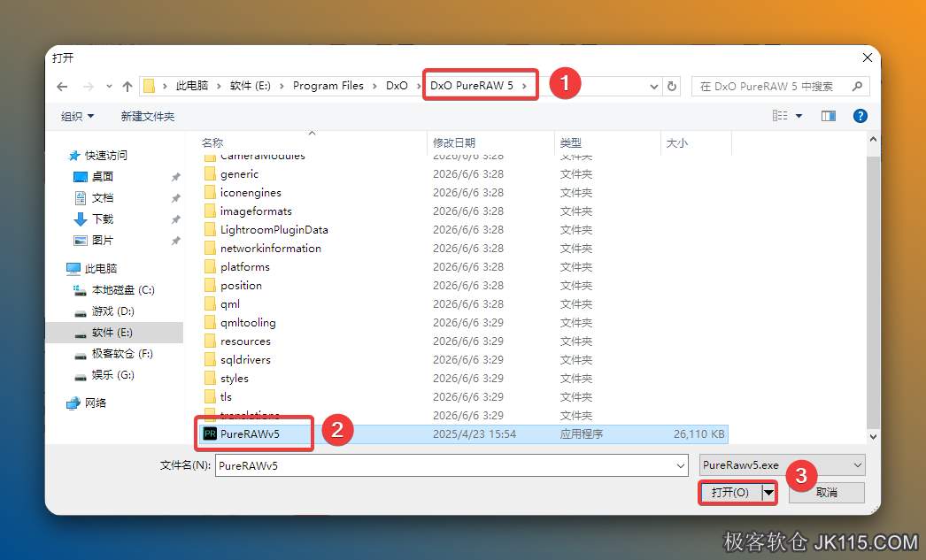Select the resources folder
Screen dimensions: 926x560
click(x=245, y=341)
